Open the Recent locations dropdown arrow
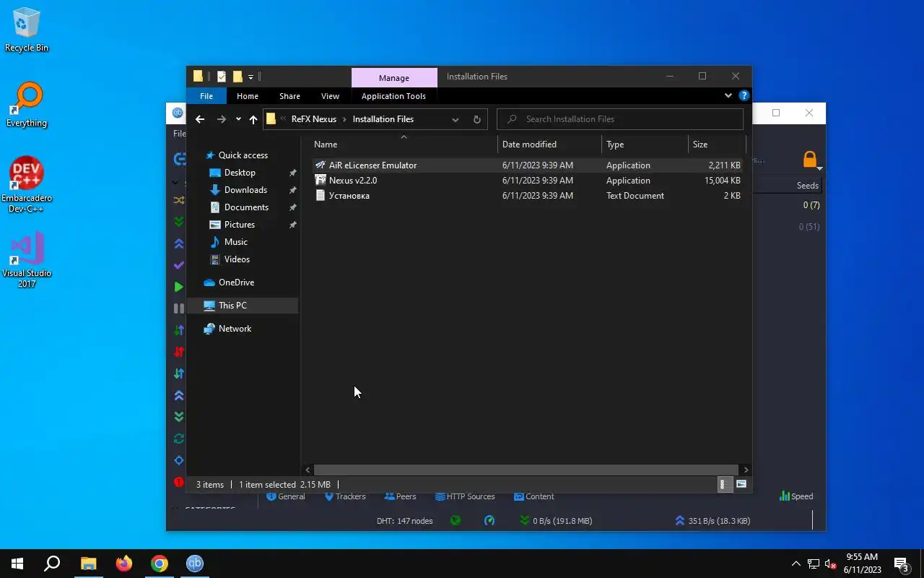 238,119
